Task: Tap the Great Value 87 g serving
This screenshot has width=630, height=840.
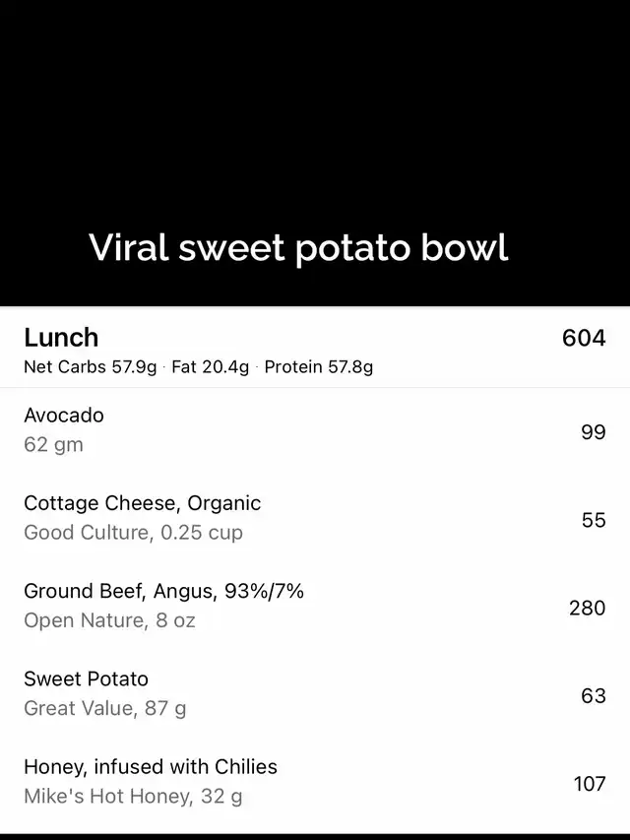Action: pyautogui.click(x=104, y=708)
